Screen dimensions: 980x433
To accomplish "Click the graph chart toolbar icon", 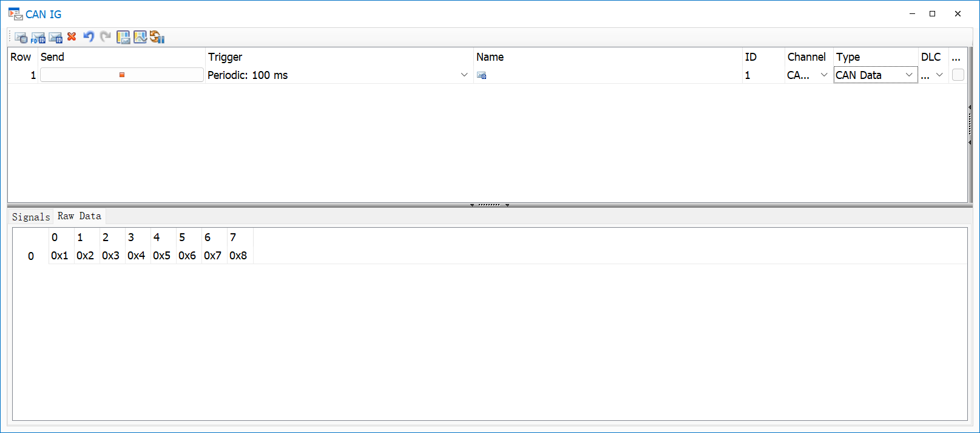I will point(140,37).
